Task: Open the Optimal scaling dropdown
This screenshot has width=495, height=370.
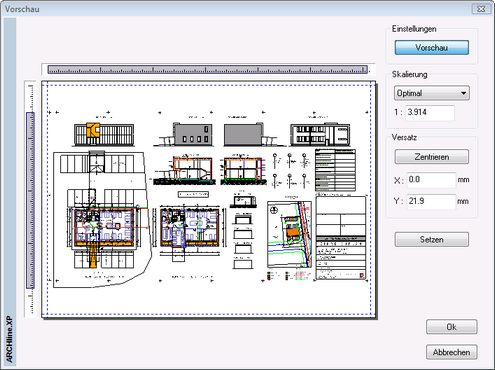Action: 432,93
